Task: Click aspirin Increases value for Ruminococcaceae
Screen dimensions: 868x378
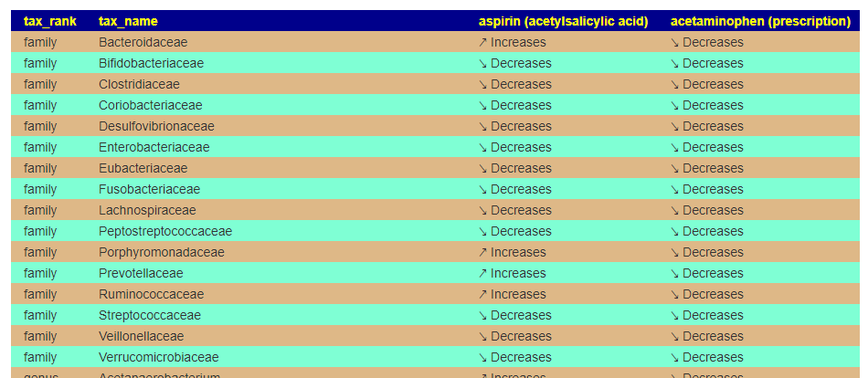Action: pos(512,294)
